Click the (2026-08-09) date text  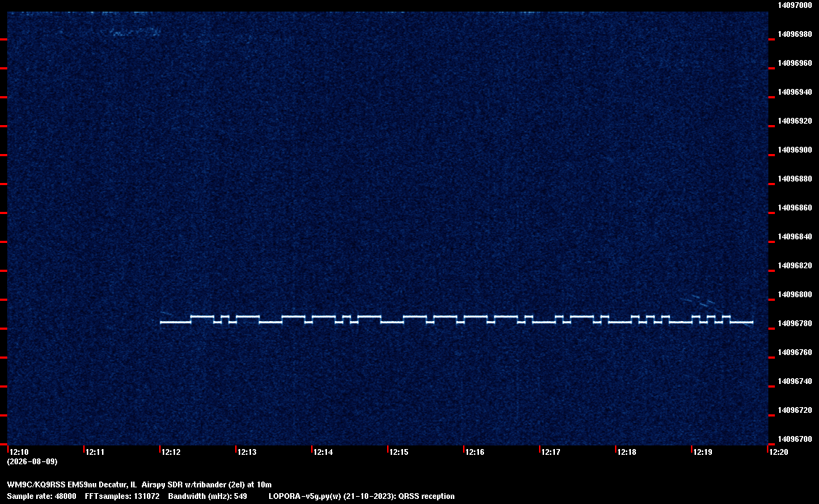(33, 461)
